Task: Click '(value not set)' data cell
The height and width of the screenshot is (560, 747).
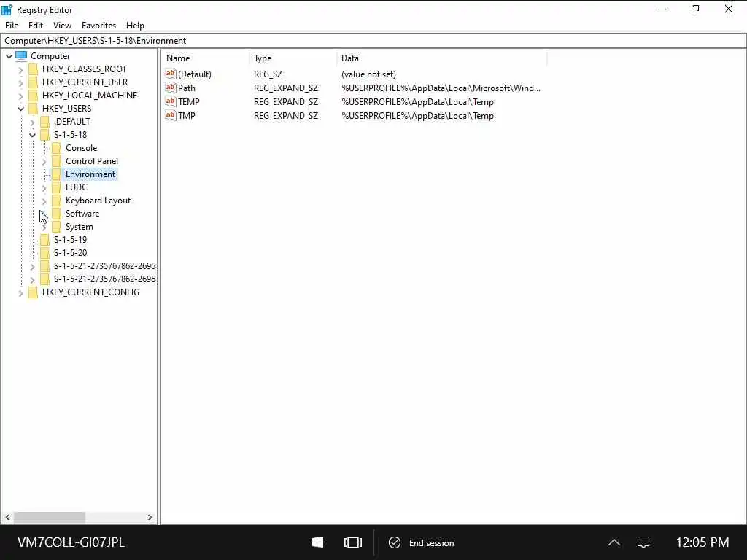Action: point(368,74)
